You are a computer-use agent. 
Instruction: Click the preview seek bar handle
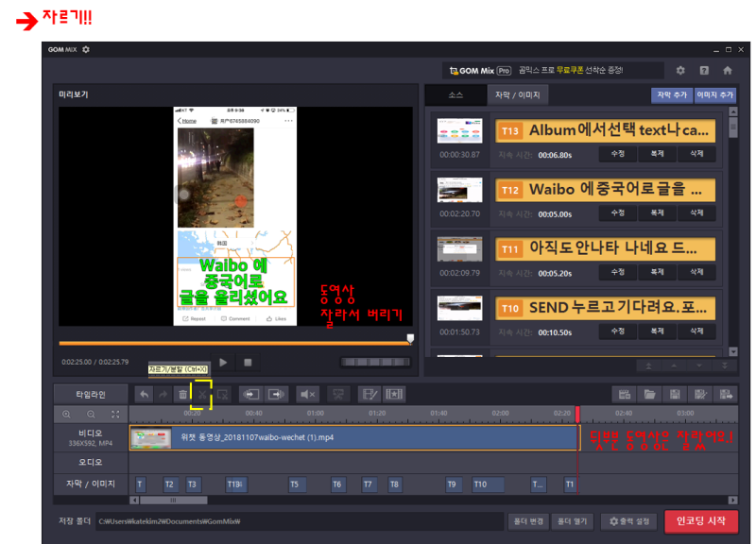click(x=410, y=338)
